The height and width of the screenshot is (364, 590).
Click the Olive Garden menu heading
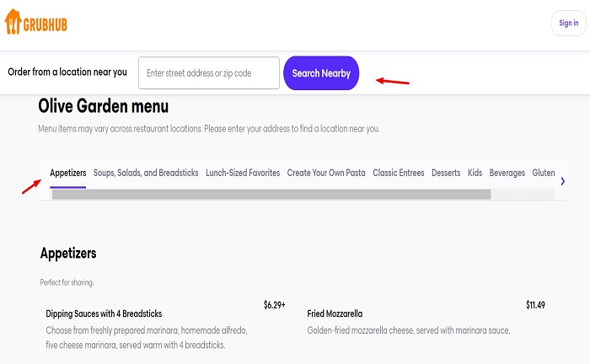point(104,106)
